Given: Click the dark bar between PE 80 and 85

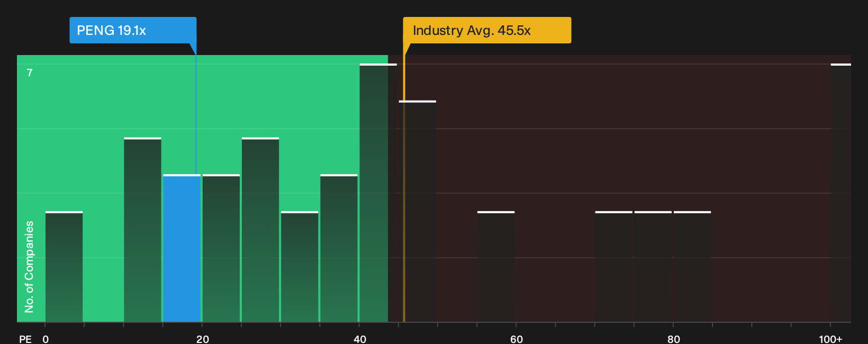Looking at the screenshot, I should tap(692, 267).
